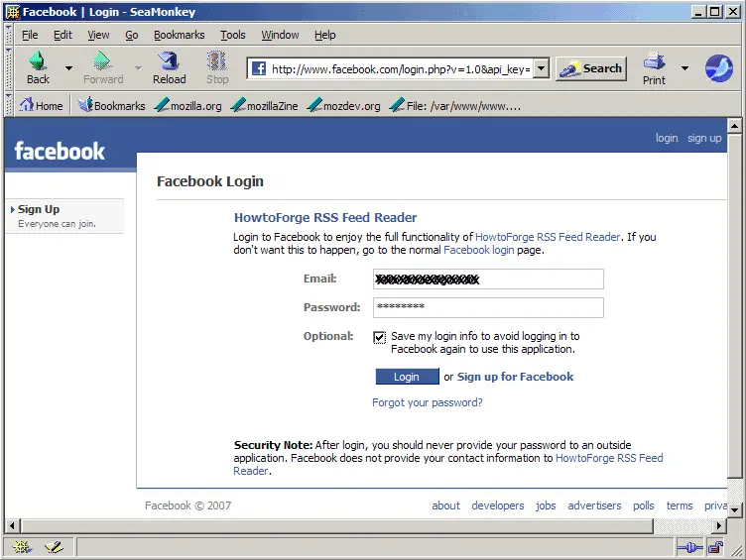Click the normal Facebook login link
The height and width of the screenshot is (560, 746).
[478, 250]
